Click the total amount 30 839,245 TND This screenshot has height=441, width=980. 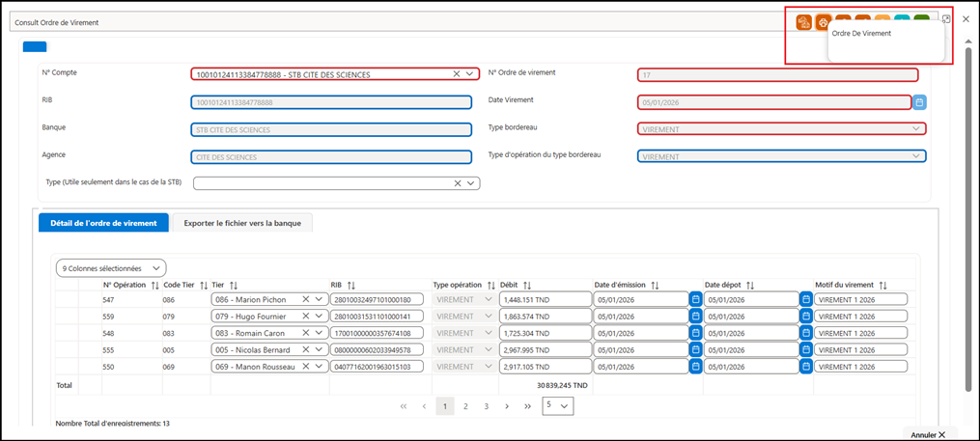click(x=562, y=385)
